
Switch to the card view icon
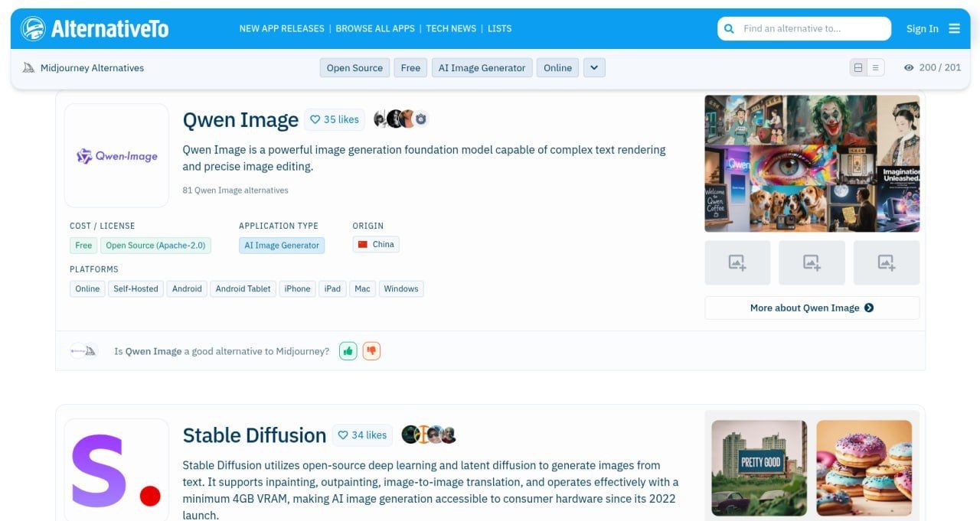coord(858,67)
